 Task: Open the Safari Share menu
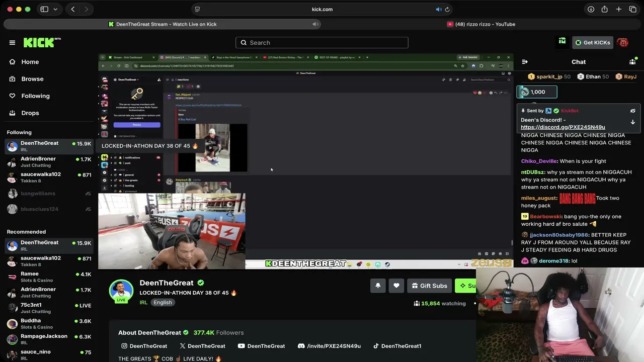[x=605, y=9]
